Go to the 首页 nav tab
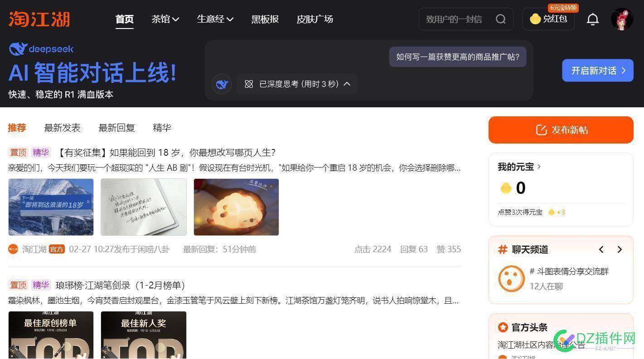This screenshot has height=359, width=644. (125, 19)
